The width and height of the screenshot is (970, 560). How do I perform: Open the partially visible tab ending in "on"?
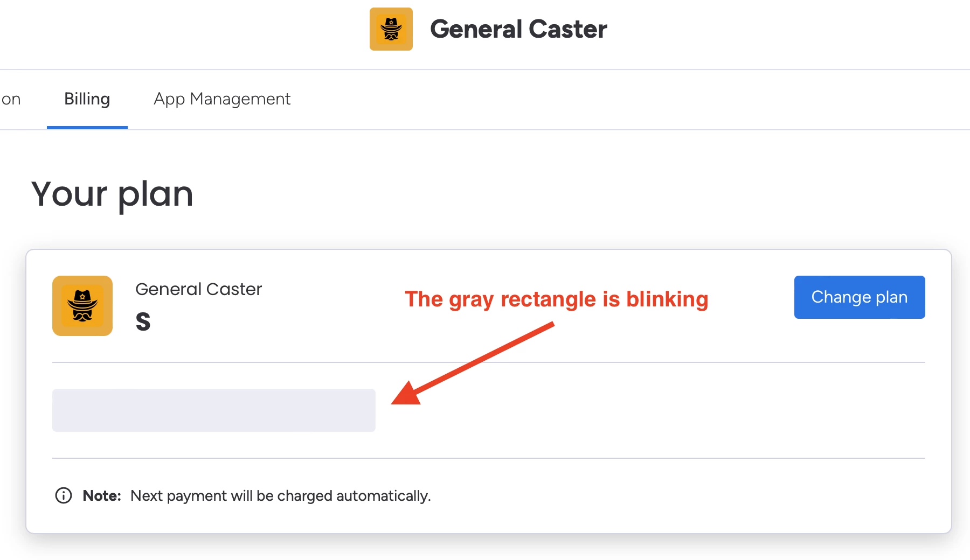pos(11,99)
